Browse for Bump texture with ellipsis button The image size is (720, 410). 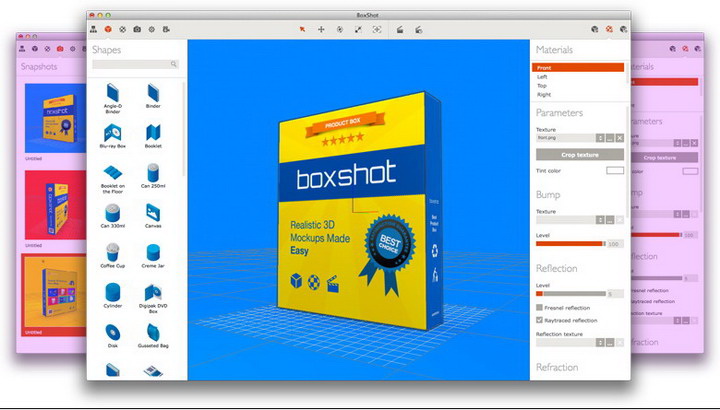coord(610,220)
